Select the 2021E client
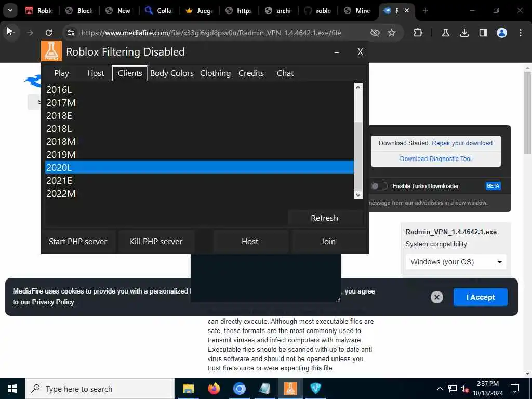The image size is (532, 399). click(199, 180)
